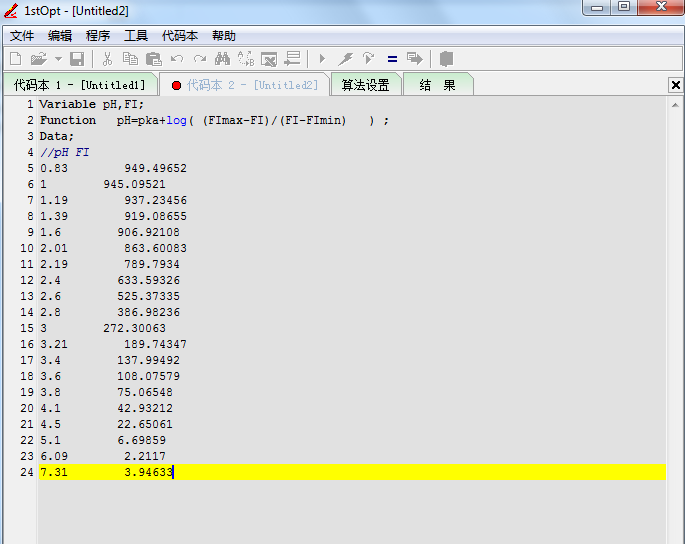This screenshot has width=685, height=544.
Task: Click the value 42.93212
Action: (x=145, y=408)
